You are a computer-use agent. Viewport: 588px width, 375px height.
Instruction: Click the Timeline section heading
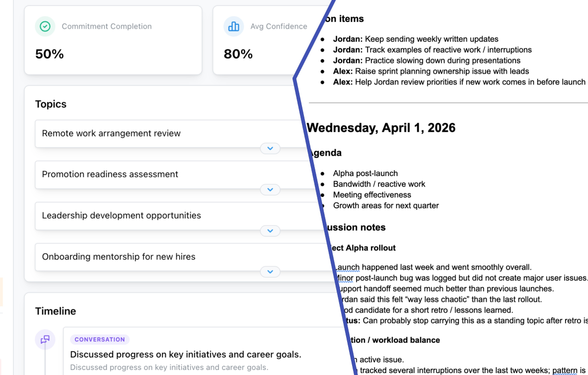click(56, 312)
